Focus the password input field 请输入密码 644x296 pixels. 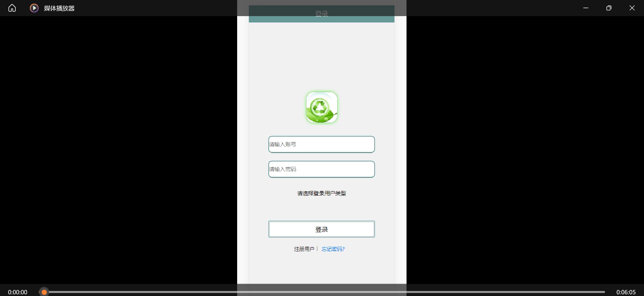[x=322, y=169]
